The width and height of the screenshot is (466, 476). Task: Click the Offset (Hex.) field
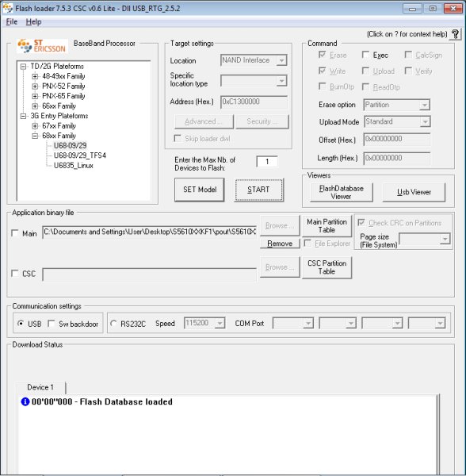pos(396,139)
